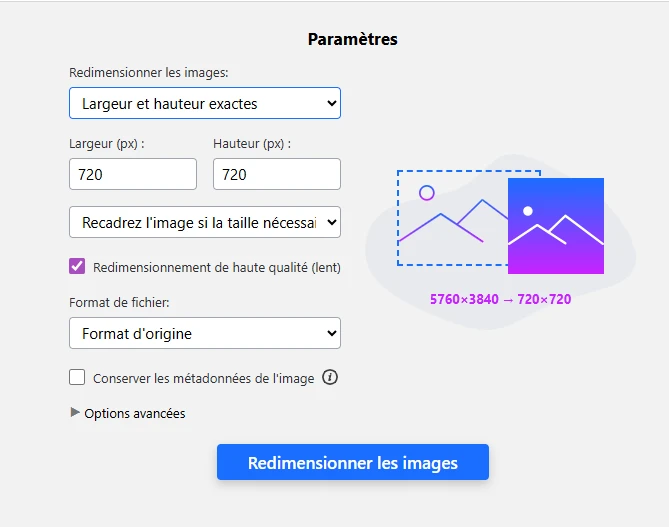Open the "Format d'origine" file format dropdown
Viewport: 669px width, 527px height.
click(x=205, y=333)
